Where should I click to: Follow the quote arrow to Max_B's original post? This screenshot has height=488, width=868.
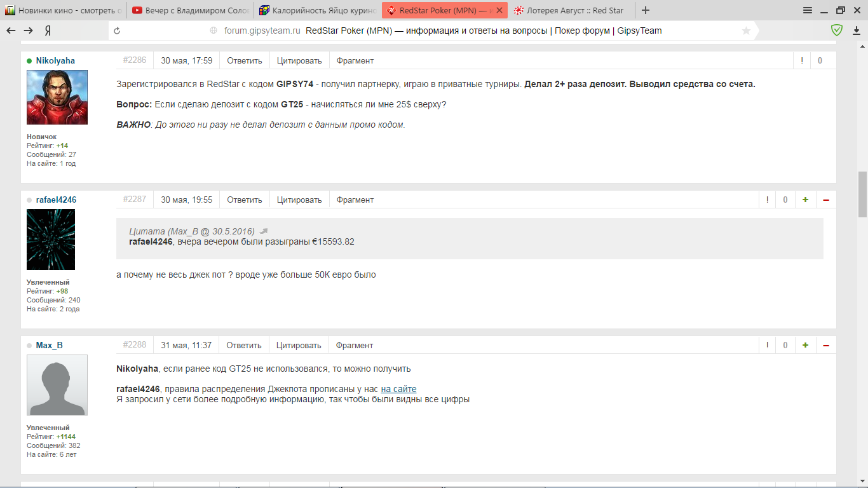264,231
